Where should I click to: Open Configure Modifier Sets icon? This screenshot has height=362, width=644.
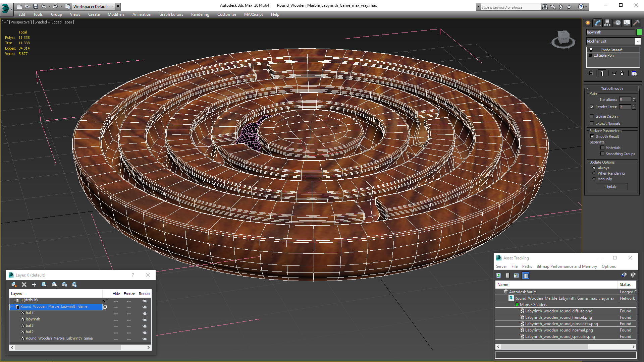pyautogui.click(x=634, y=73)
